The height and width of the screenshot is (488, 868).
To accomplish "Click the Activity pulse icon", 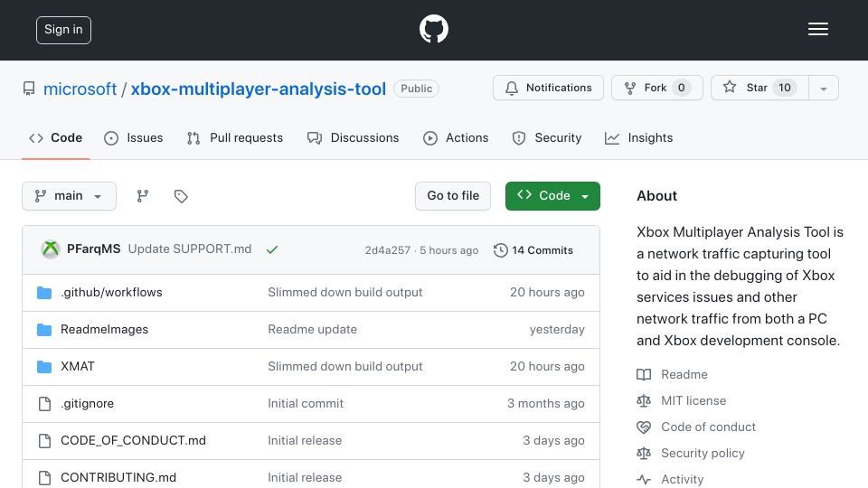I will (644, 479).
